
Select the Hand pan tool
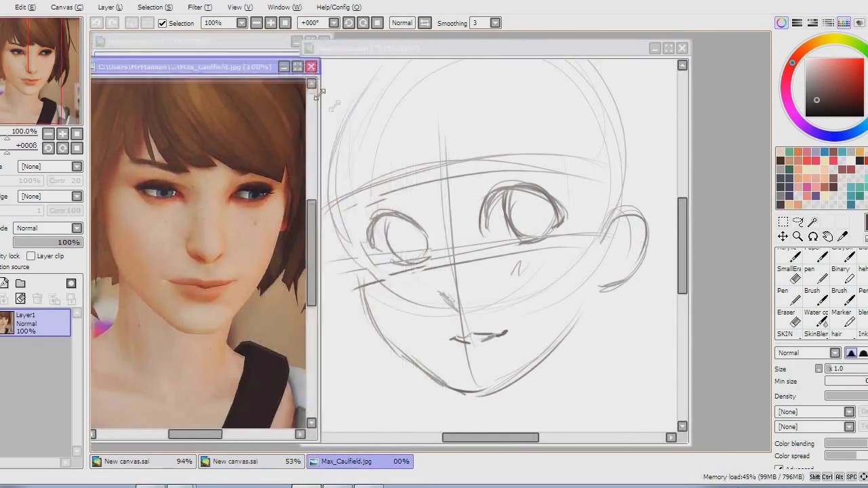pos(828,237)
